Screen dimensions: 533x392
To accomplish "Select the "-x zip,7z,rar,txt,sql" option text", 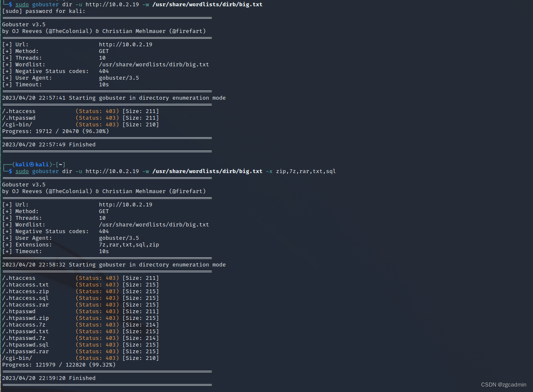I will click(301, 171).
